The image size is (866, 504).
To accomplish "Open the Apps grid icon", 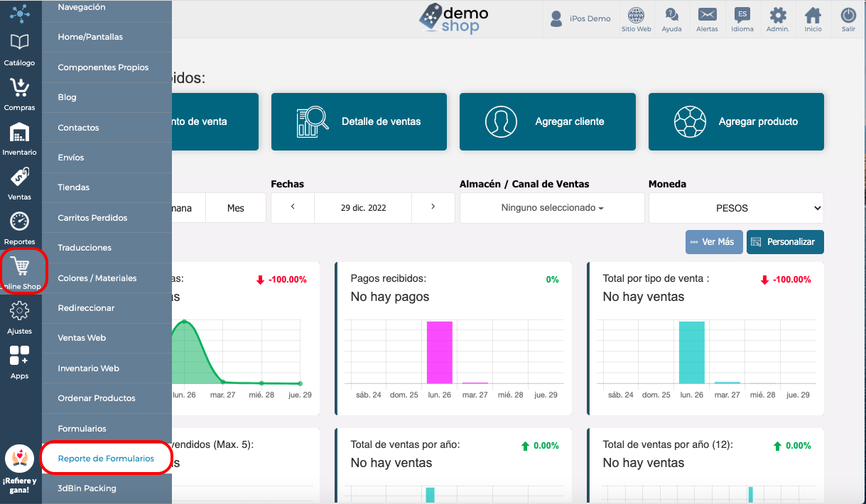I will click(x=20, y=356).
